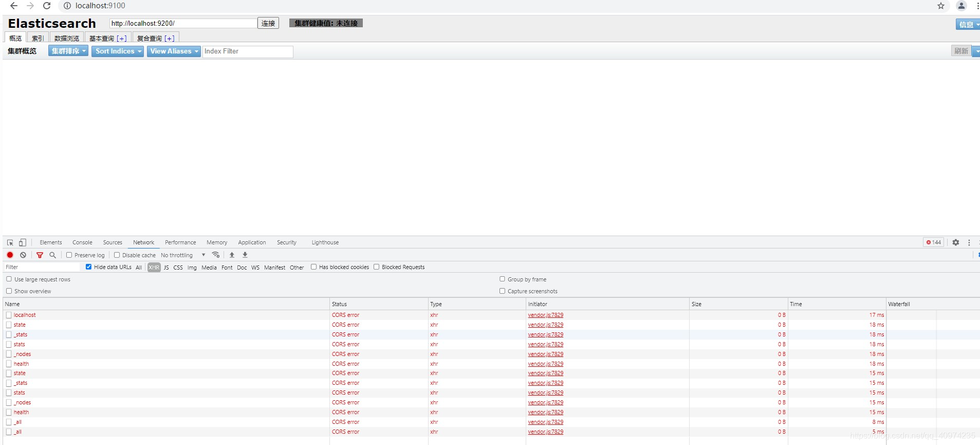
Task: Switch to the 数据浏览 tab
Action: pyautogui.click(x=67, y=38)
